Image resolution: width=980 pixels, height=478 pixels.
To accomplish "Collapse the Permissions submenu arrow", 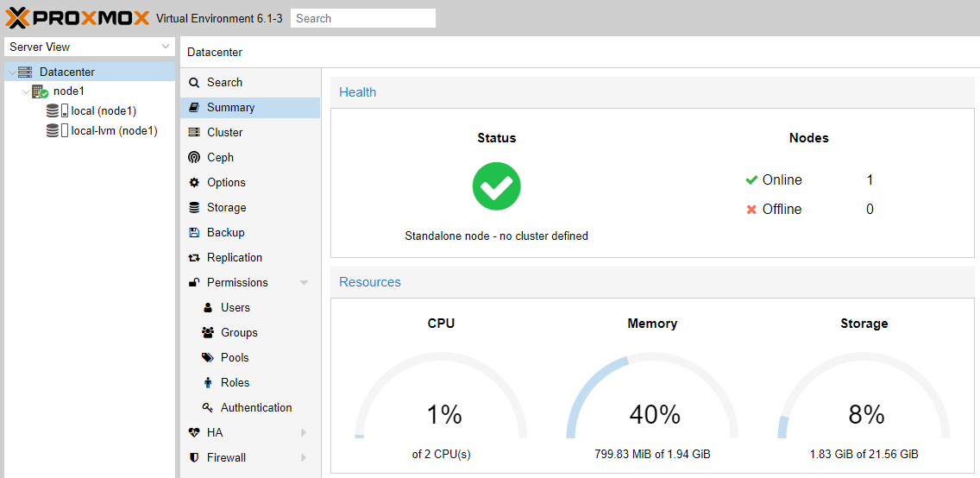I will click(x=304, y=283).
